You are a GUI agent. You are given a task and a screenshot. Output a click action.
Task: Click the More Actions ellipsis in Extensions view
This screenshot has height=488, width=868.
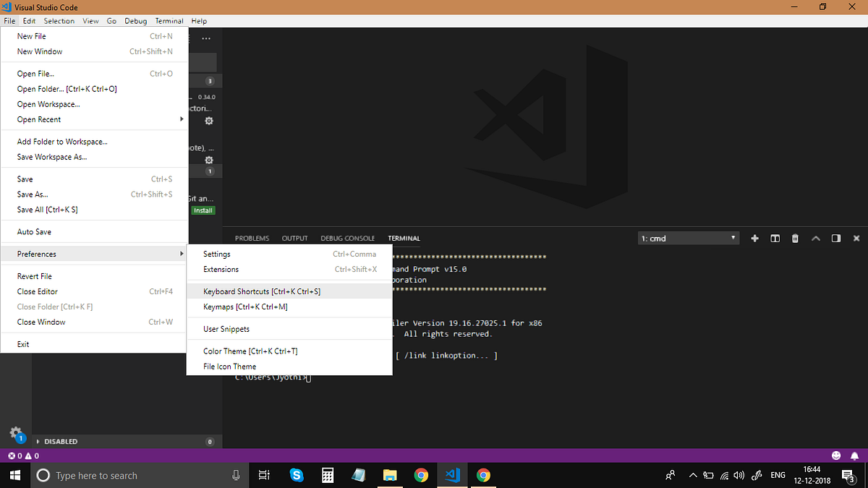pyautogui.click(x=206, y=38)
